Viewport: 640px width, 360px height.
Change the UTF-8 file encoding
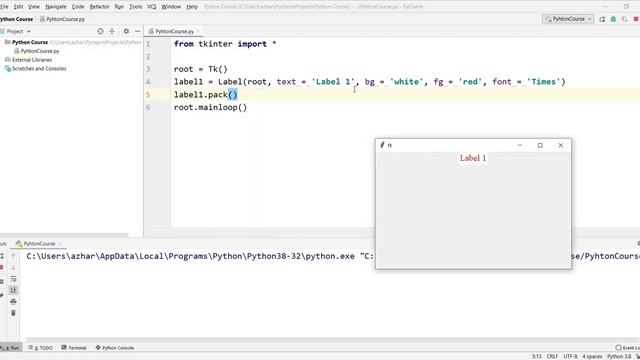[570, 356]
